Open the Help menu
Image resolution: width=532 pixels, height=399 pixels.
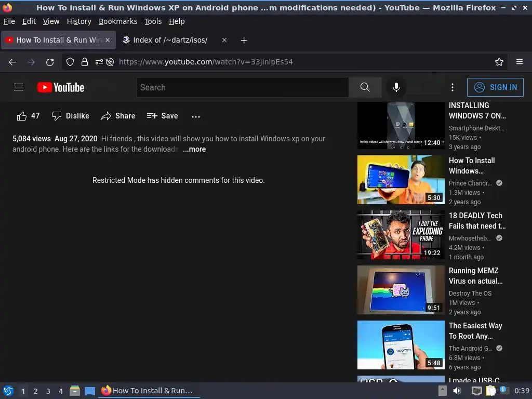pos(177,21)
